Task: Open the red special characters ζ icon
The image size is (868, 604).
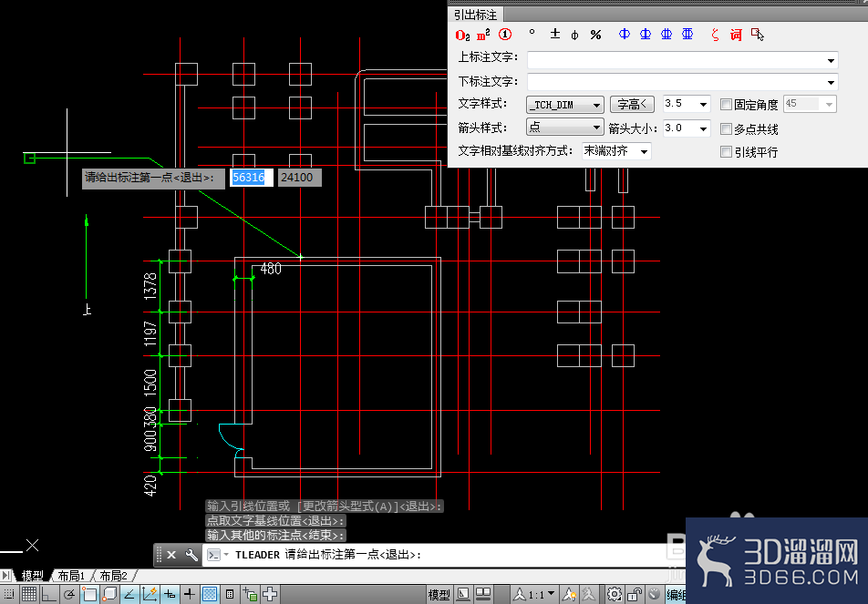Action: pyautogui.click(x=715, y=35)
